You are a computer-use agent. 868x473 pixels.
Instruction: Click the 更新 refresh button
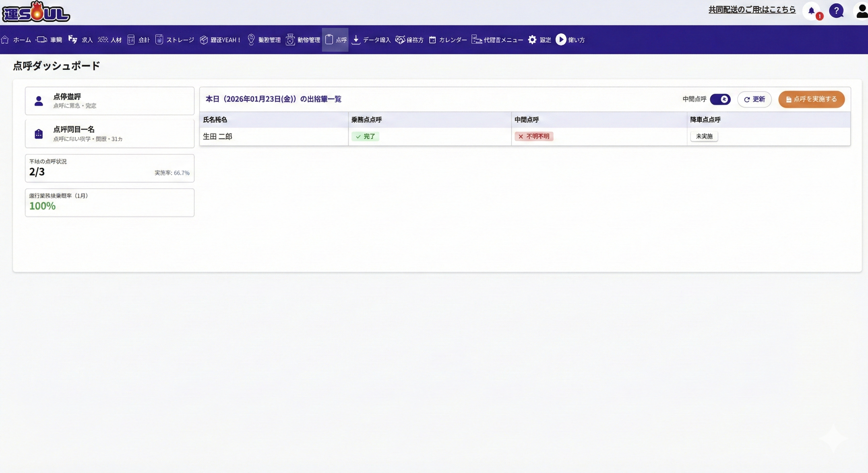754,99
